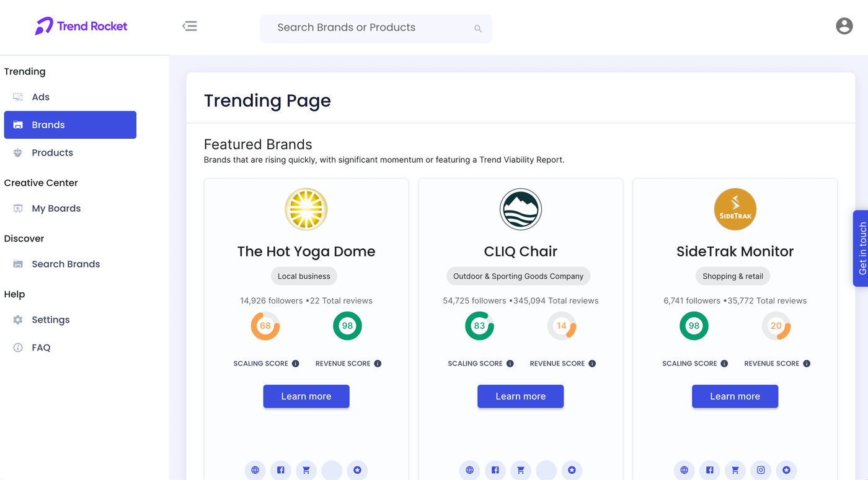Click SideTrak Monitor star icon

pos(786,470)
